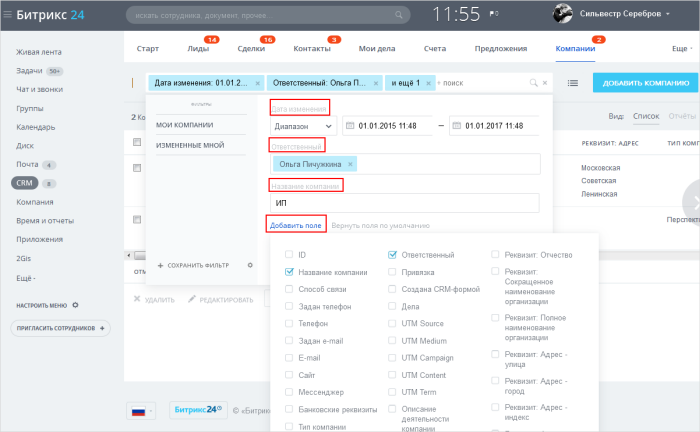Check the ID field checkbox
Viewport: 700px width, 432px height.
click(289, 255)
